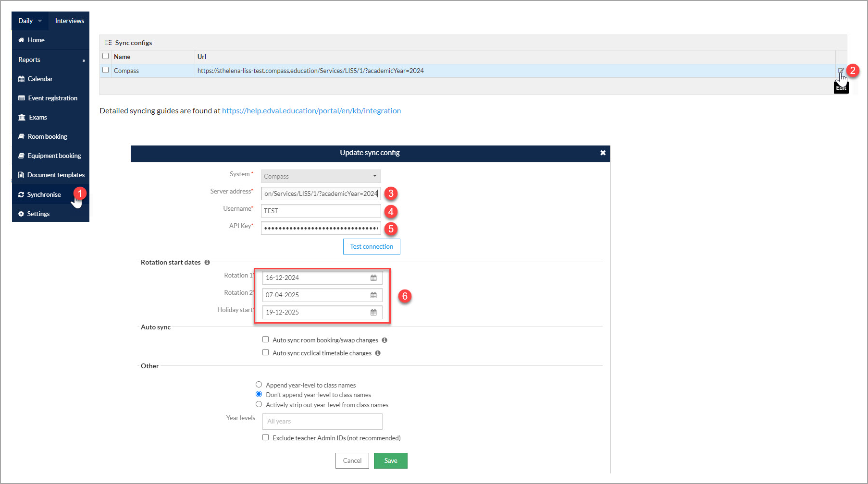Click info icon beside Rotation start dates
This screenshot has height=484, width=868.
(x=207, y=263)
